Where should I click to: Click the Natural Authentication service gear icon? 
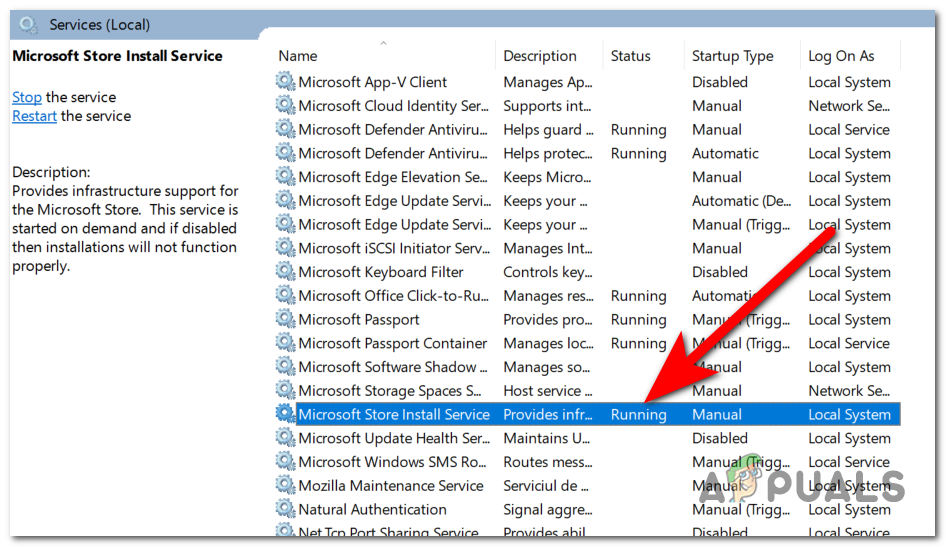tap(286, 510)
